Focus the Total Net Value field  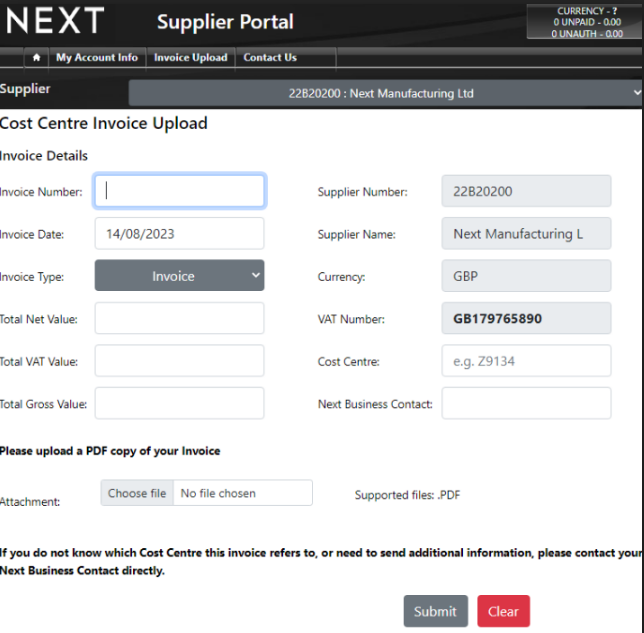tap(180, 319)
